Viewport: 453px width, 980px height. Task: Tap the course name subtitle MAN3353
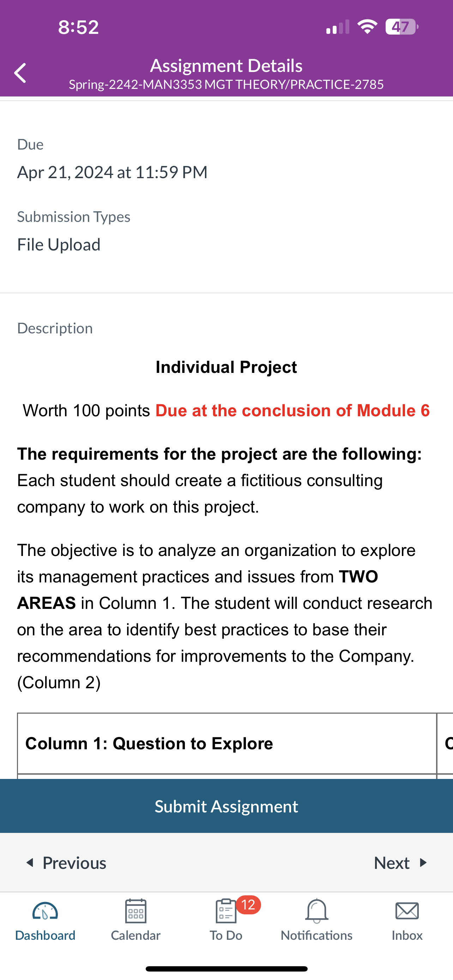(x=226, y=84)
